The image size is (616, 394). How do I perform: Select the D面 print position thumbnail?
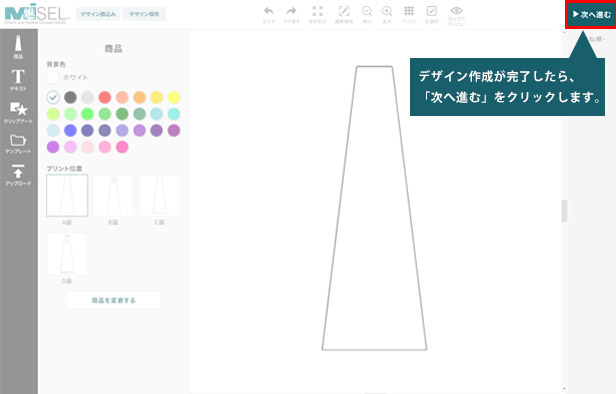tap(67, 254)
